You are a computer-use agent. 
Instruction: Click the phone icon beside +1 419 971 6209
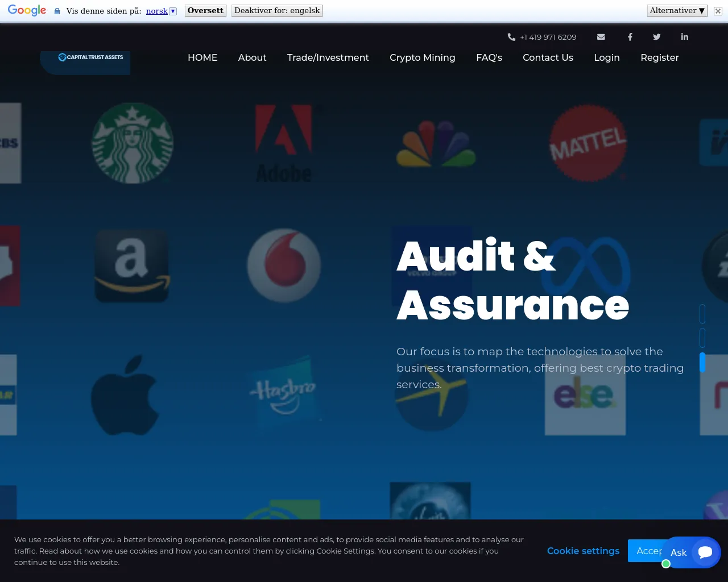(511, 37)
